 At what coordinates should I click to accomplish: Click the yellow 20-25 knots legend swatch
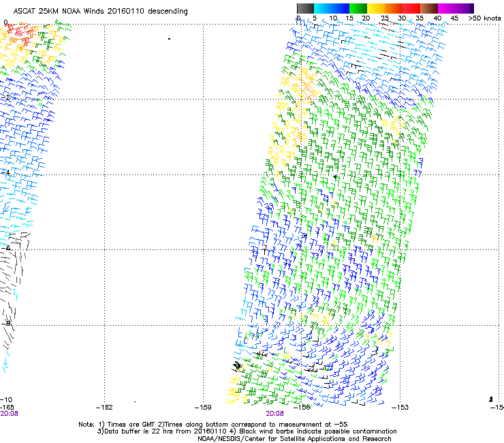tap(376, 8)
